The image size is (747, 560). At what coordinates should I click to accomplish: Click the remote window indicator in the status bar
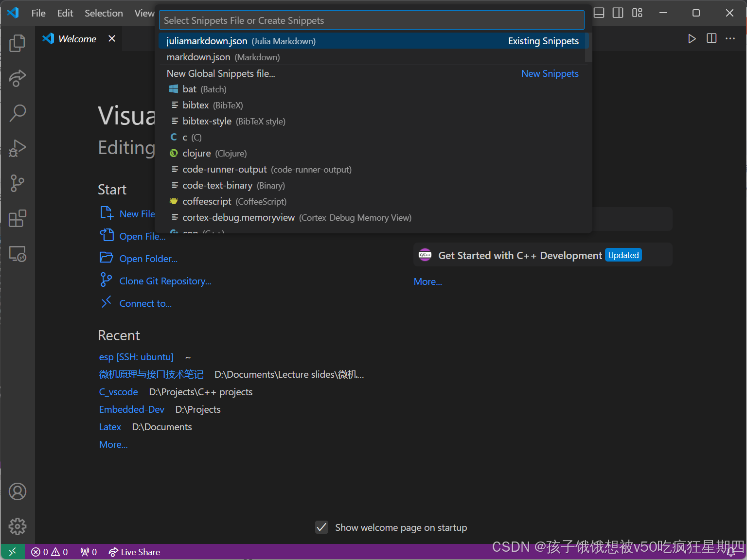(13, 552)
